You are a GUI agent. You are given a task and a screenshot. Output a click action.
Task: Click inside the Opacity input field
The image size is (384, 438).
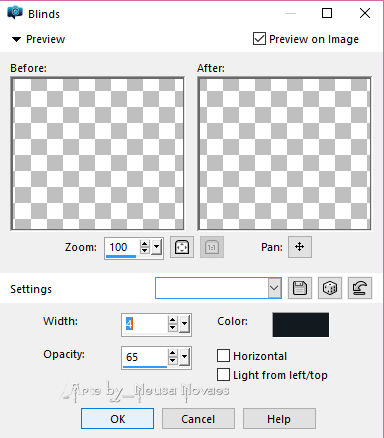145,357
